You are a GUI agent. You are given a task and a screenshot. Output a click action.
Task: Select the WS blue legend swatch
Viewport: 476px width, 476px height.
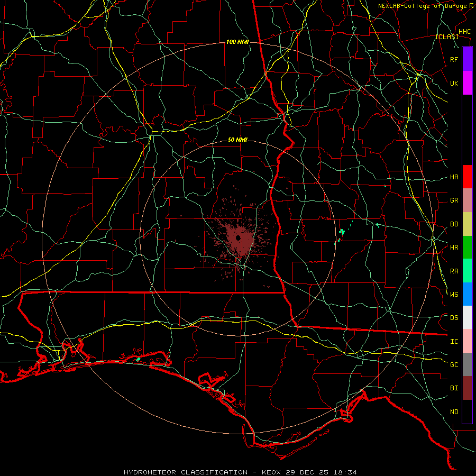click(x=467, y=294)
